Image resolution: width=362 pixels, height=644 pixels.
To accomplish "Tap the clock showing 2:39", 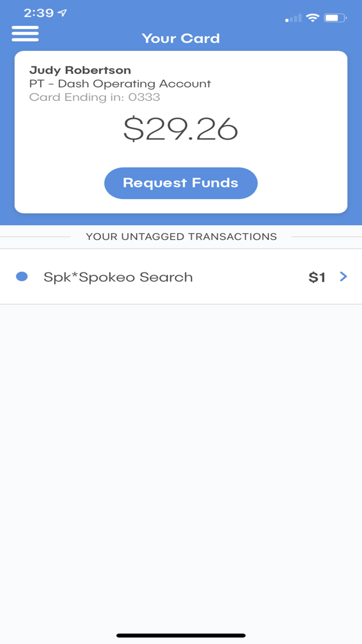I will pyautogui.click(x=39, y=13).
